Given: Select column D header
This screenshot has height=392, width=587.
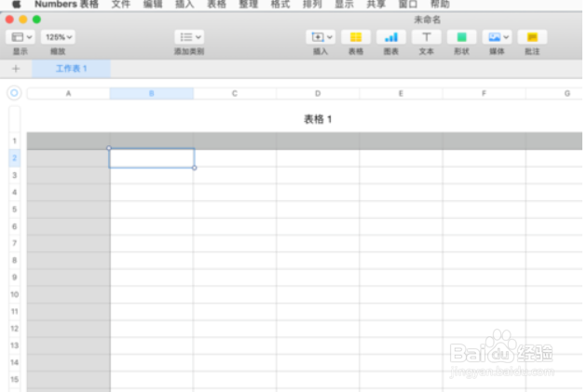Looking at the screenshot, I should [318, 93].
